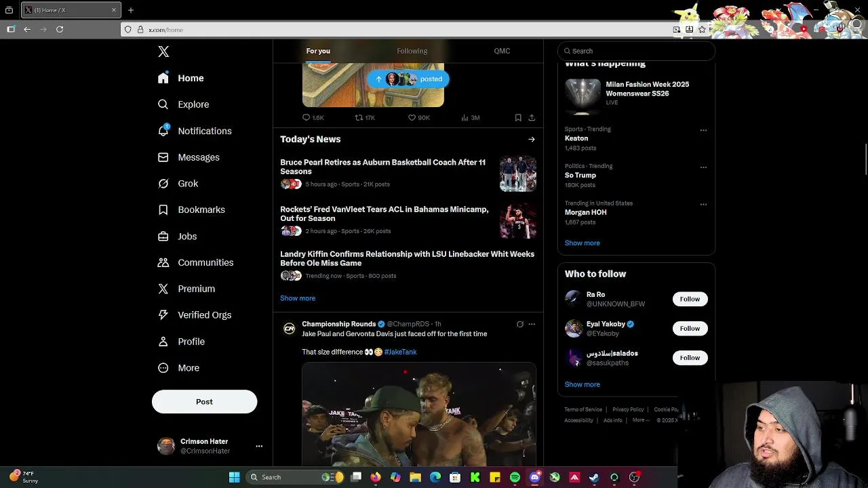Click Show more under Today's News

[298, 298]
